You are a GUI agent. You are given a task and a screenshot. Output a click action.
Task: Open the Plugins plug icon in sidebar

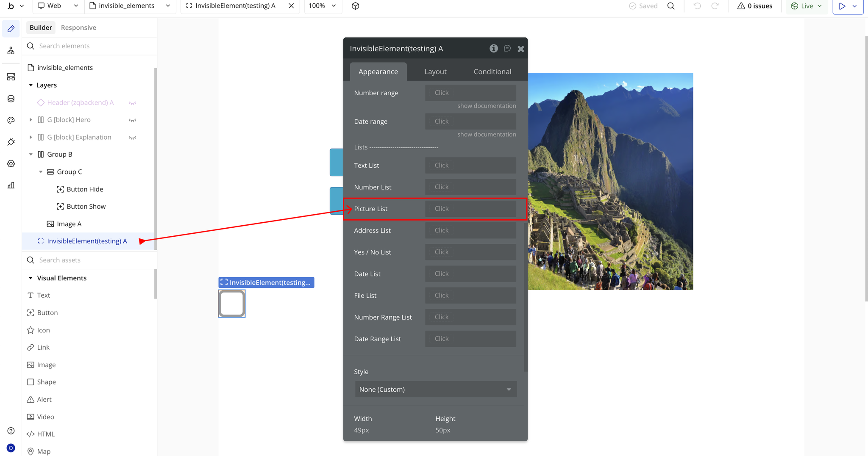pos(11,142)
